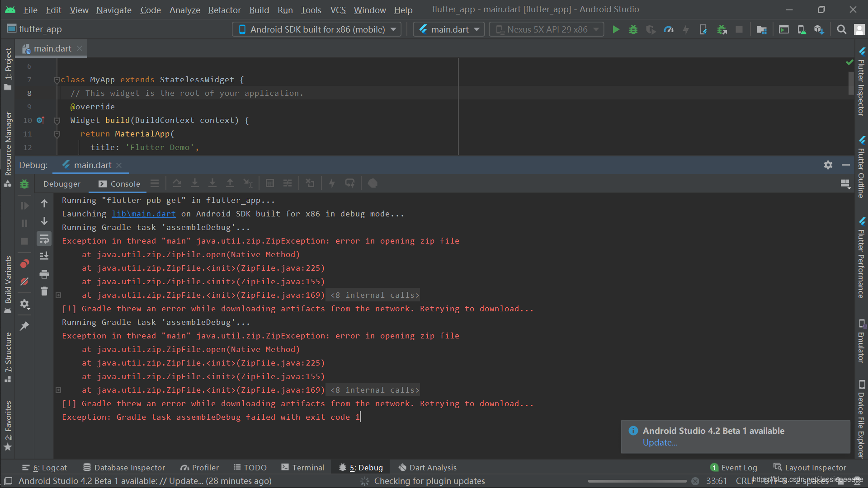Clear console with trash icon
Viewport: 868px width, 488px height.
click(44, 291)
